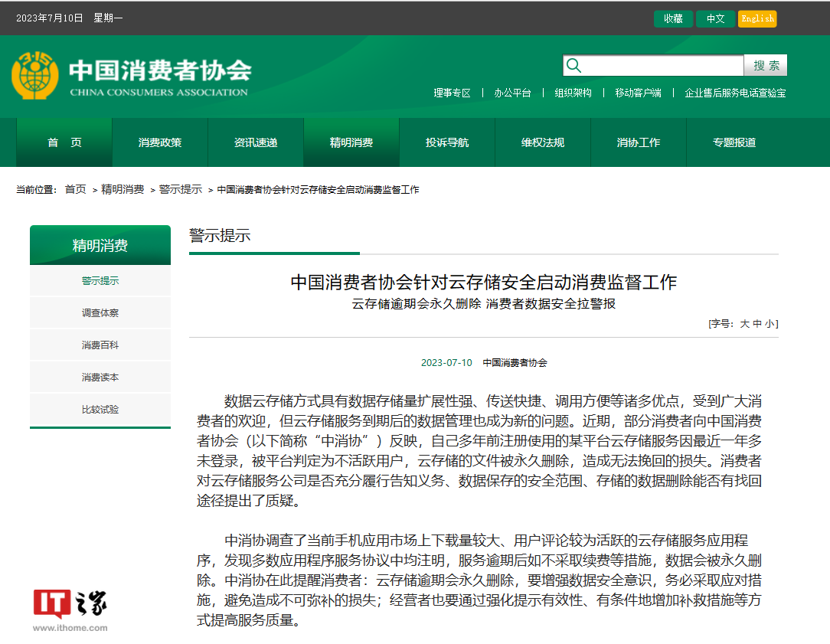Select 警示提示 in the sidebar
This screenshot has width=830, height=644.
pyautogui.click(x=100, y=280)
